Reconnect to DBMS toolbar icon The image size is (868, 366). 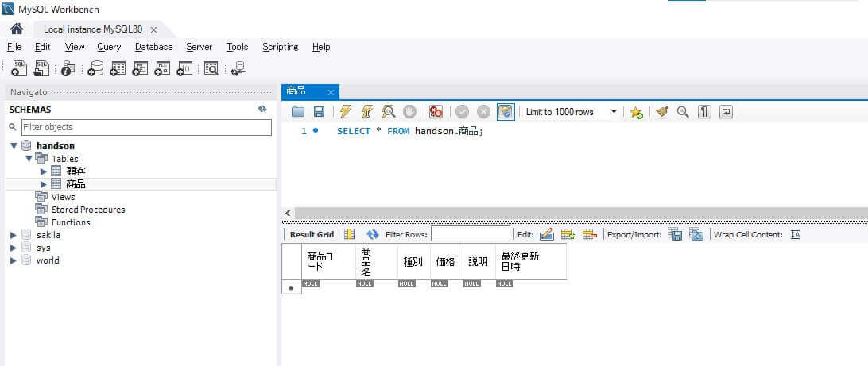(238, 68)
